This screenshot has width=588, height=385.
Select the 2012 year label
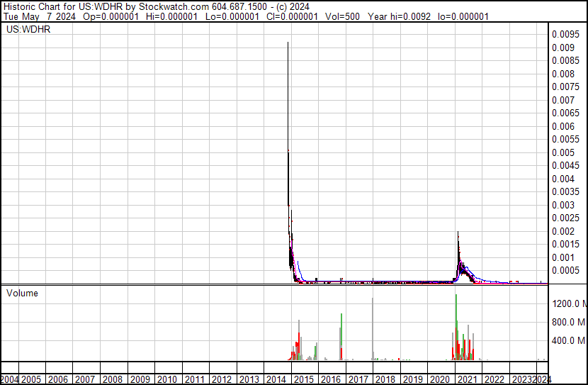222,379
